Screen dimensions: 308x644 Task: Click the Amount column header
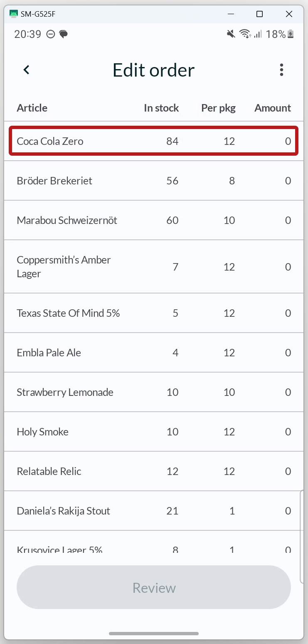pos(273,108)
